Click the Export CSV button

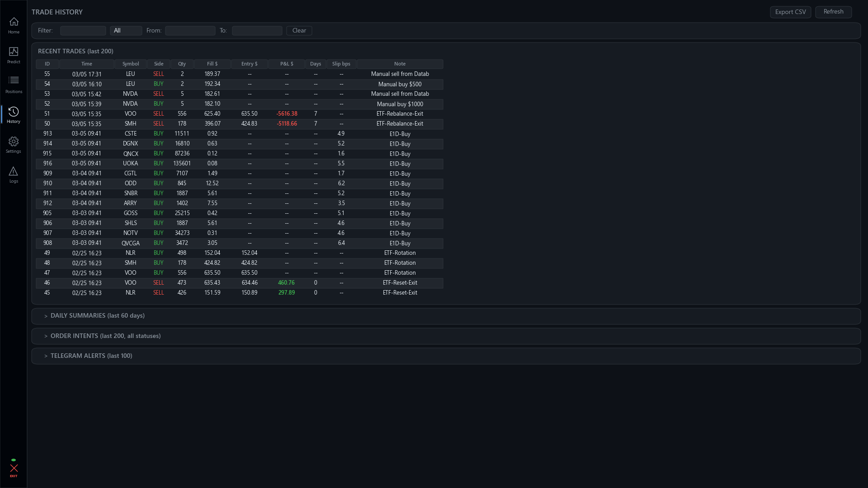pos(790,12)
